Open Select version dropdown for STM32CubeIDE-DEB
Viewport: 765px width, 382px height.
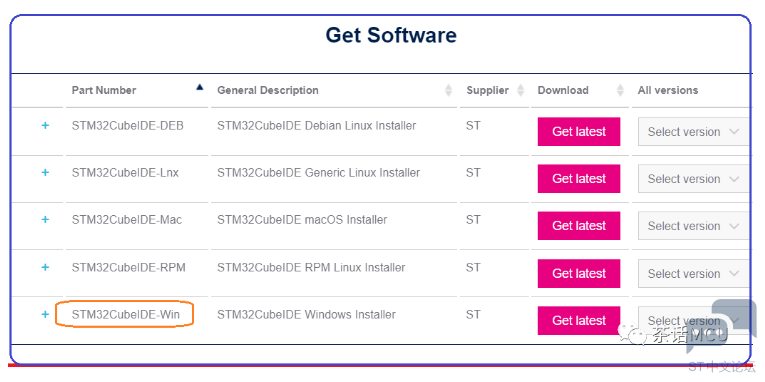(693, 131)
